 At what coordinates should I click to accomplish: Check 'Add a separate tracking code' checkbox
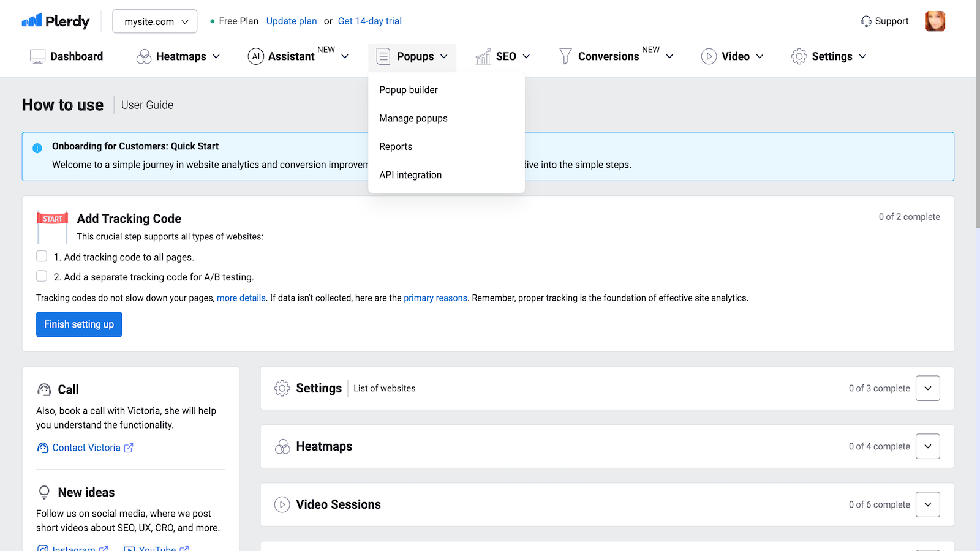coord(42,276)
